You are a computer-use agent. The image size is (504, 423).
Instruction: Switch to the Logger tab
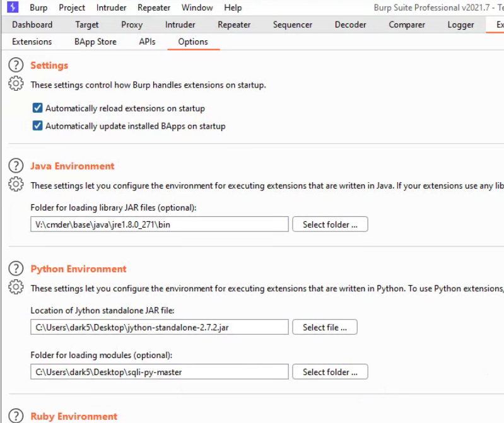point(460,25)
